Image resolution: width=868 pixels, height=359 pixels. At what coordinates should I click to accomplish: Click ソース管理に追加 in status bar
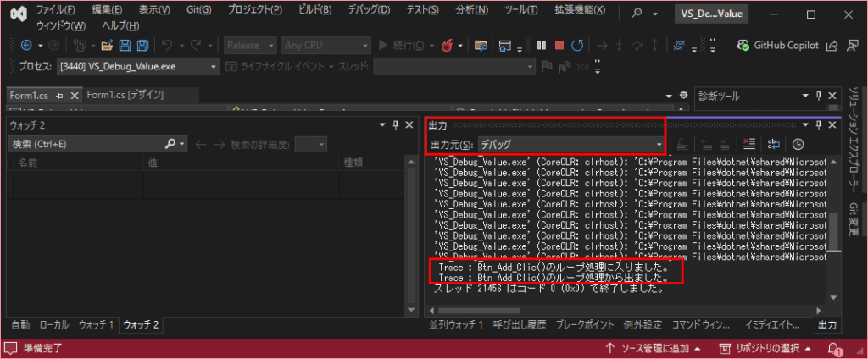(x=654, y=349)
